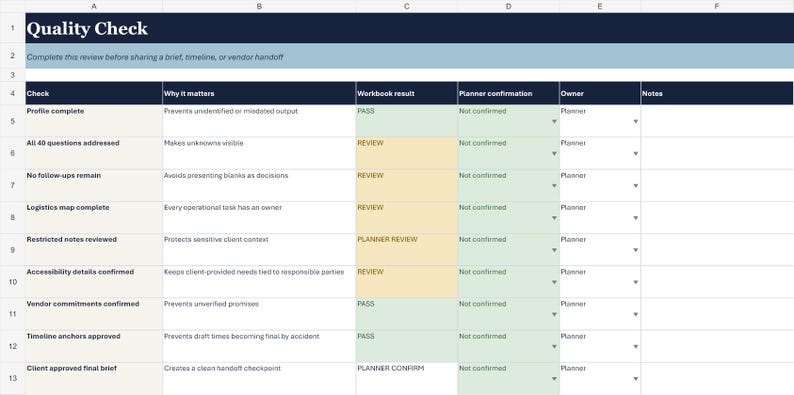Open Planner confirmation dropdown for Client approved final brief

tap(554, 379)
